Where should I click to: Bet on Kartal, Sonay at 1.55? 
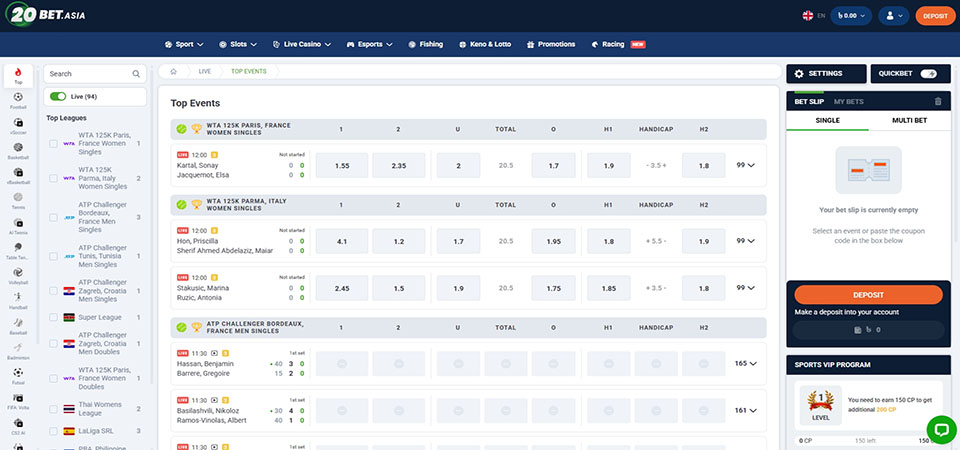point(342,165)
